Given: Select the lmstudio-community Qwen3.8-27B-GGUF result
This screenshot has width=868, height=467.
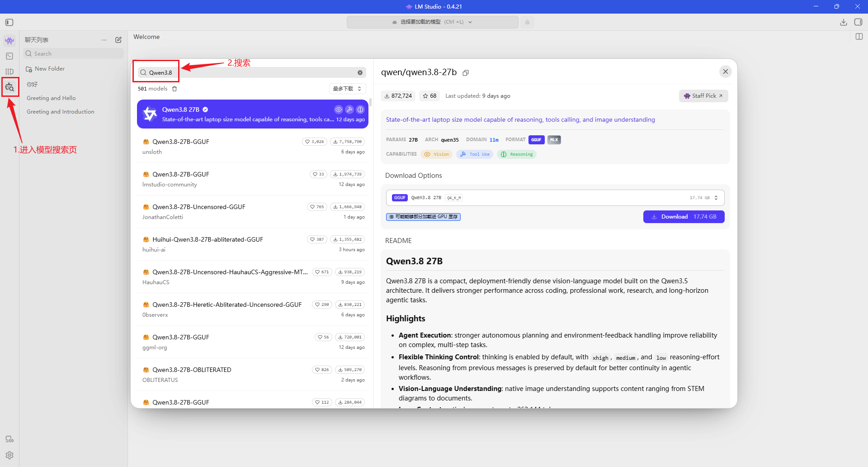Looking at the screenshot, I should (x=253, y=179).
